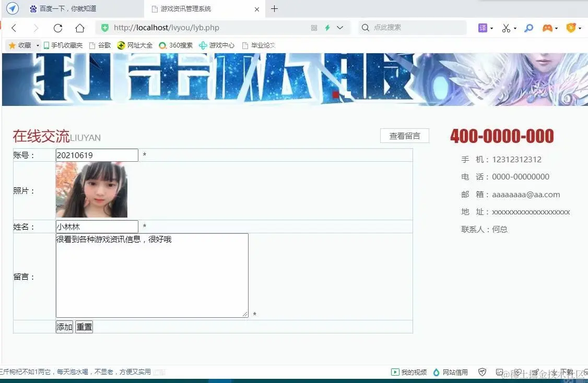This screenshot has height=383, width=588.
Task: Click the email aaaaaaaa@aa.com
Action: pyautogui.click(x=526, y=195)
